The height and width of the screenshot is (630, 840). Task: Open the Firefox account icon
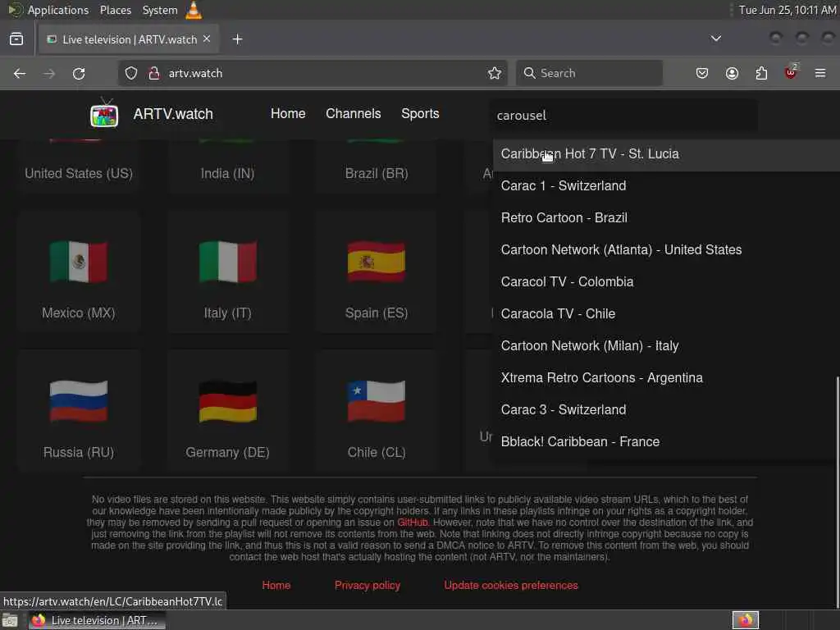(732, 73)
